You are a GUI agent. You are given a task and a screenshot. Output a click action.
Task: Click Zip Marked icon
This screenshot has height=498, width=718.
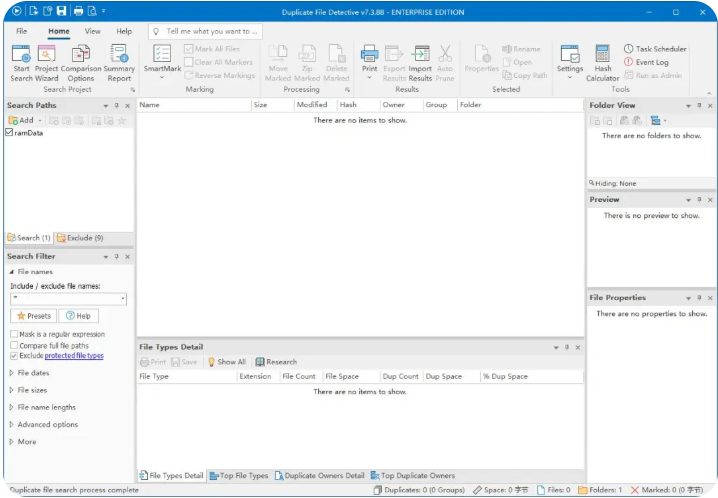(307, 54)
